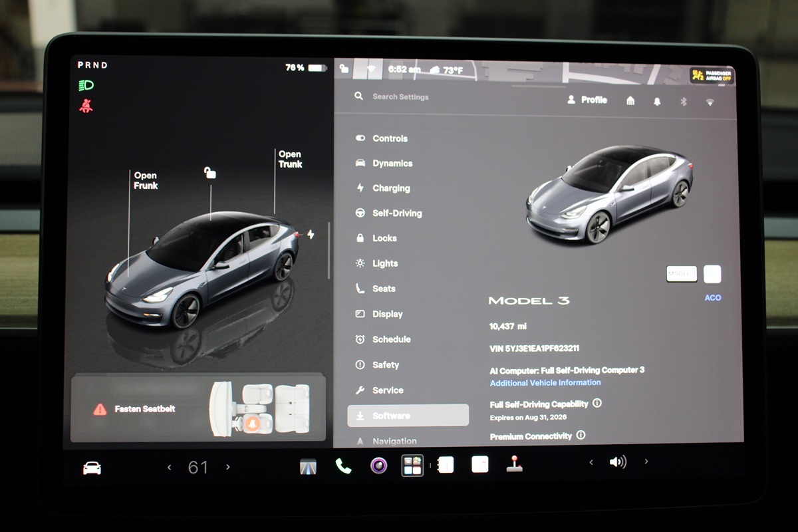Tap the top status bar Wi-Fi icon
Viewport: 798px width, 532px height.
(x=370, y=68)
